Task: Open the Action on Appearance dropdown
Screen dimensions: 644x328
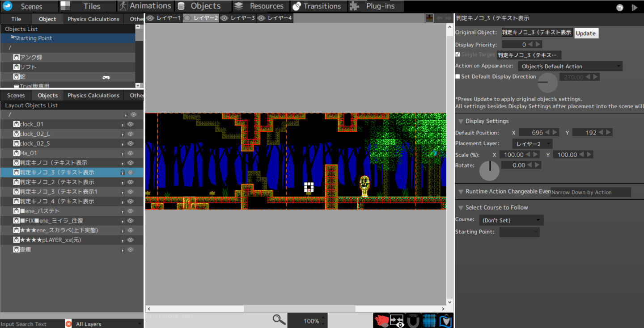Action: [570, 66]
